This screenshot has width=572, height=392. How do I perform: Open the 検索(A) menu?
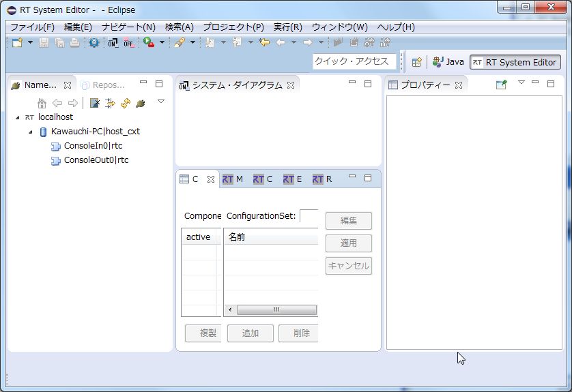tap(179, 27)
